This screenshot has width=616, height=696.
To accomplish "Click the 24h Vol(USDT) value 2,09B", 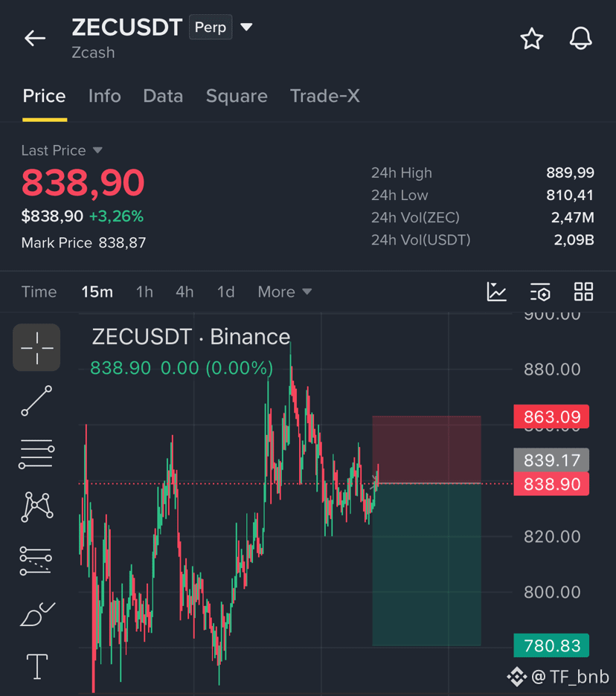I will coord(574,239).
